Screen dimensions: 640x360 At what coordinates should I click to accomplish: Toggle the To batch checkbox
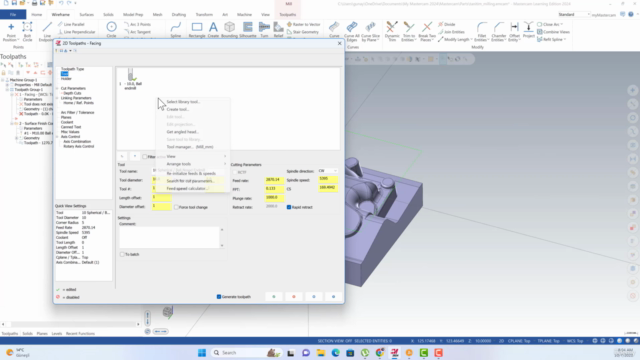[x=122, y=254]
